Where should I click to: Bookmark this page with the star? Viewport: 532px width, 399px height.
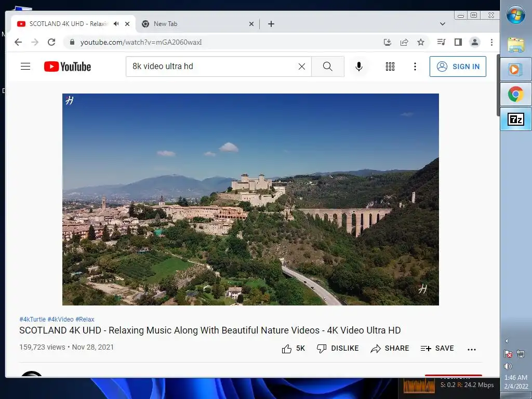421,42
